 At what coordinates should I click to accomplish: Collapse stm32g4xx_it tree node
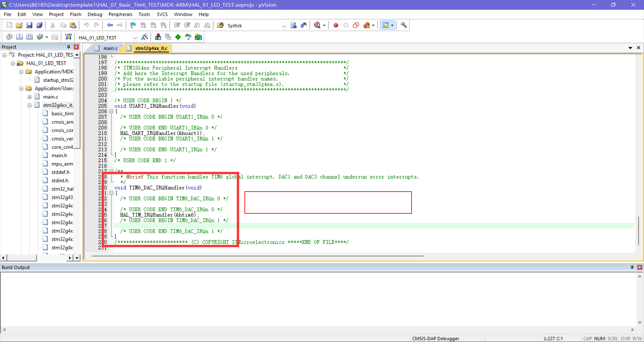click(x=30, y=105)
